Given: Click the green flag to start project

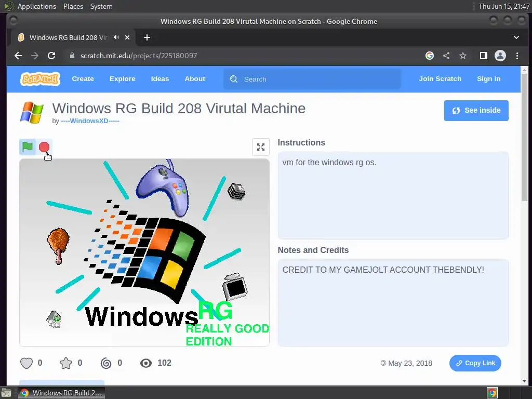Looking at the screenshot, I should (28, 147).
